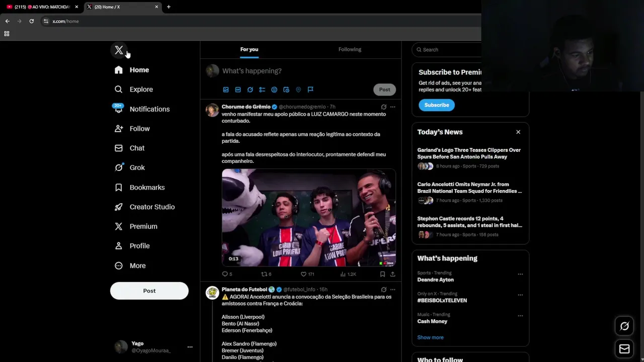Viewport: 644px width, 362px height.
Task: Switch to the YouTube AO VIVO browser tab
Action: click(x=42, y=7)
